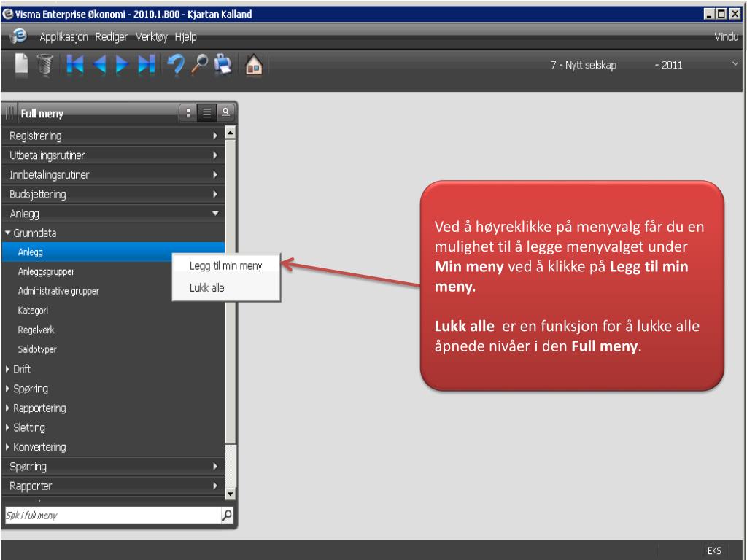
Task: Switch menu panel to list view icon
Action: tap(206, 113)
